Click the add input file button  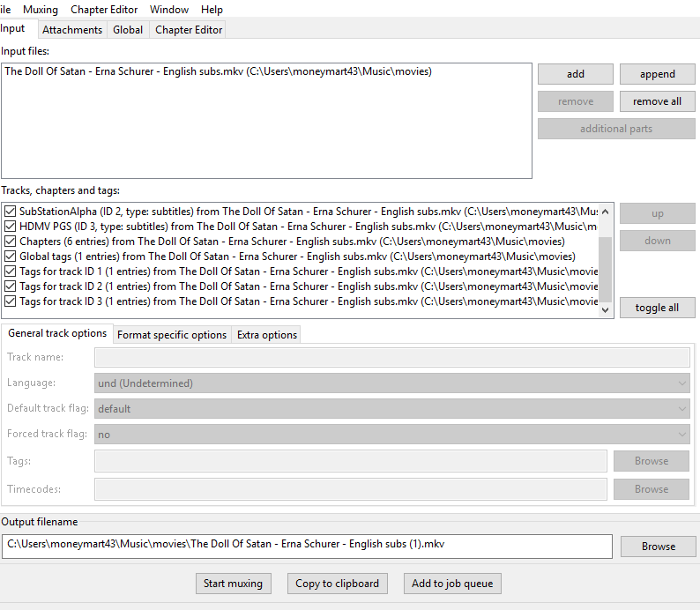point(576,74)
